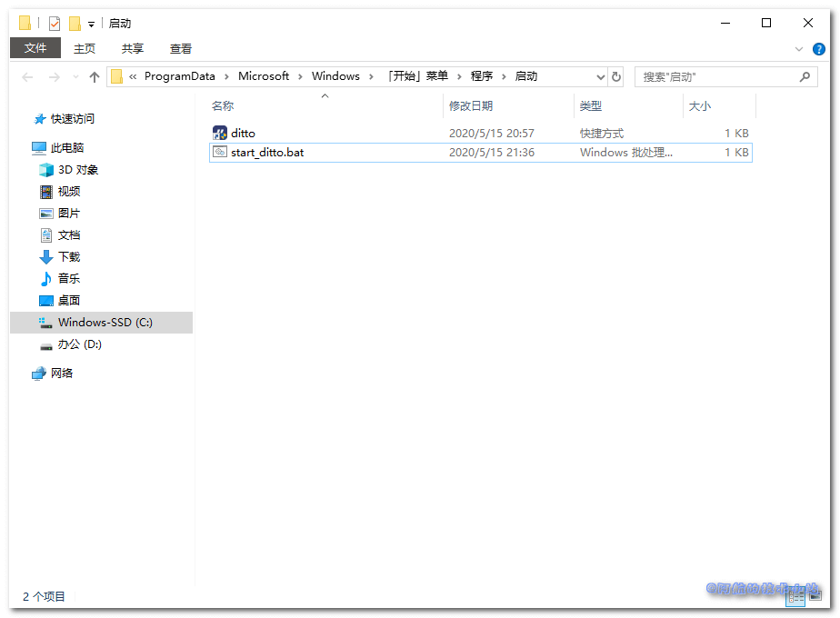Open quick access toolbar customize dropdown

pos(91,25)
